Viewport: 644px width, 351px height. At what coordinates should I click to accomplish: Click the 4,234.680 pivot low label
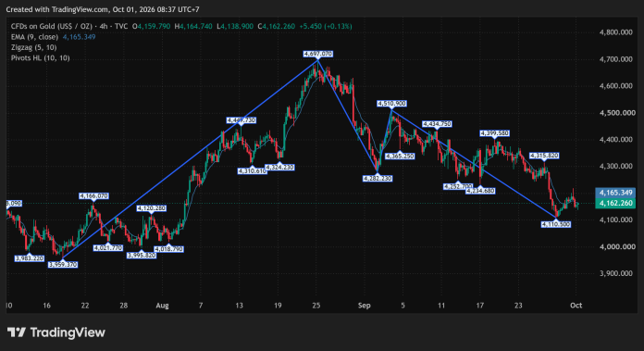(x=480, y=191)
